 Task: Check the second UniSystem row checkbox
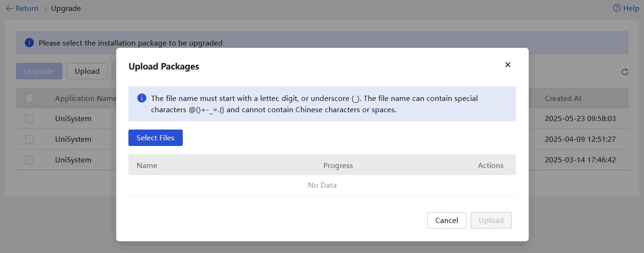coord(29,139)
